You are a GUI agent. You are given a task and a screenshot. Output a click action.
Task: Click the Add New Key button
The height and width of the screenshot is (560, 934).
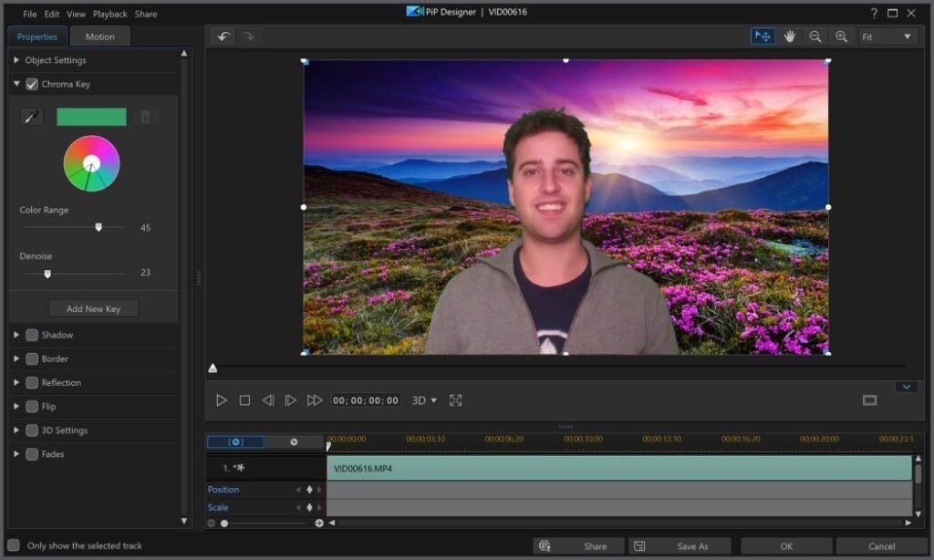[94, 308]
